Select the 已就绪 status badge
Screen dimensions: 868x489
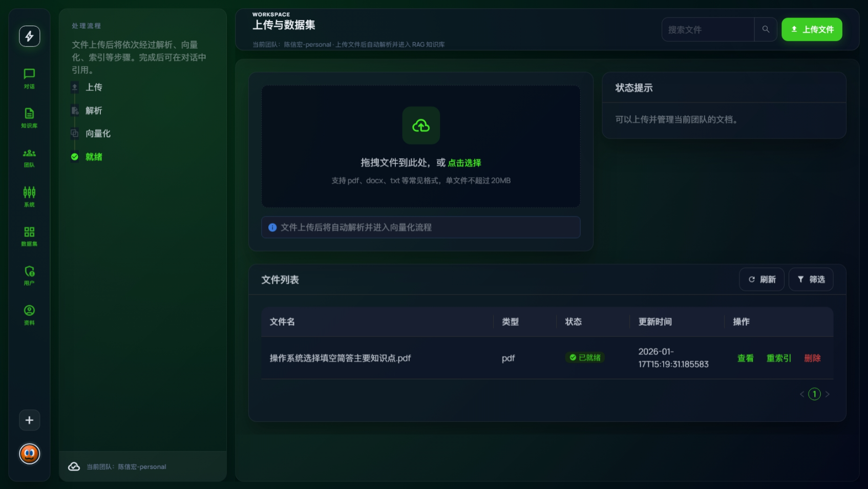[585, 357]
